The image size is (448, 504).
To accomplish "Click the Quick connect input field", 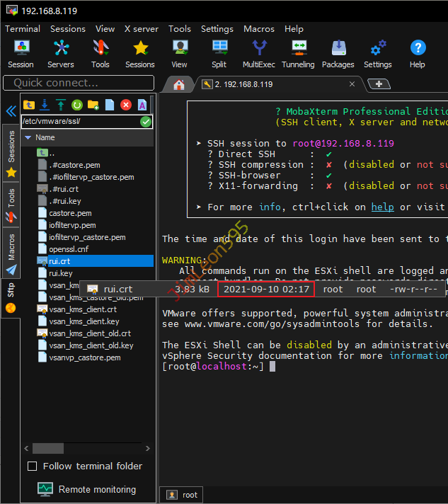I will click(x=77, y=83).
